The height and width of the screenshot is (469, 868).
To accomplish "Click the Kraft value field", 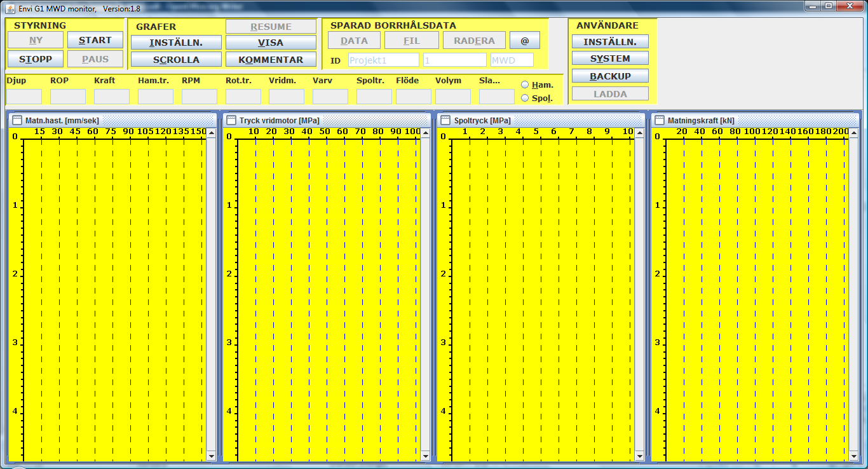I will point(112,97).
